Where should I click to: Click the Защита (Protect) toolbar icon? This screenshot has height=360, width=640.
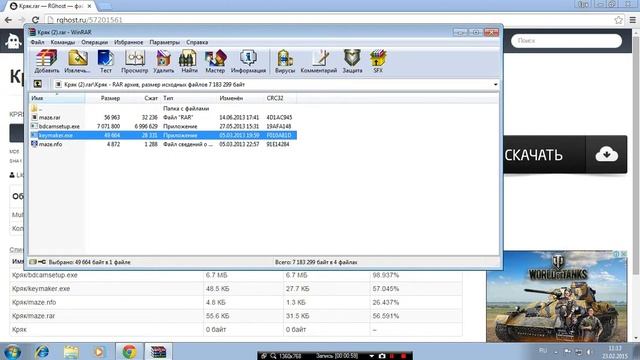coord(352,61)
